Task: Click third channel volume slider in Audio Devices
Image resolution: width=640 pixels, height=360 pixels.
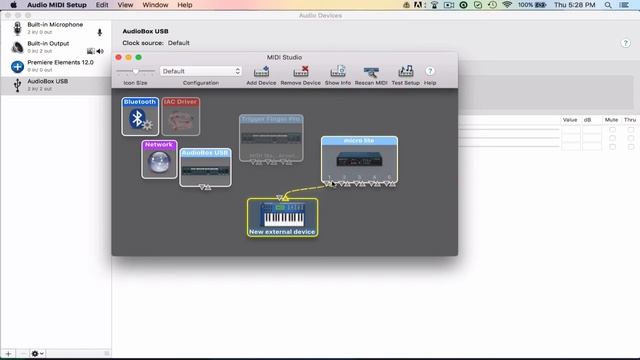Action: point(509,147)
